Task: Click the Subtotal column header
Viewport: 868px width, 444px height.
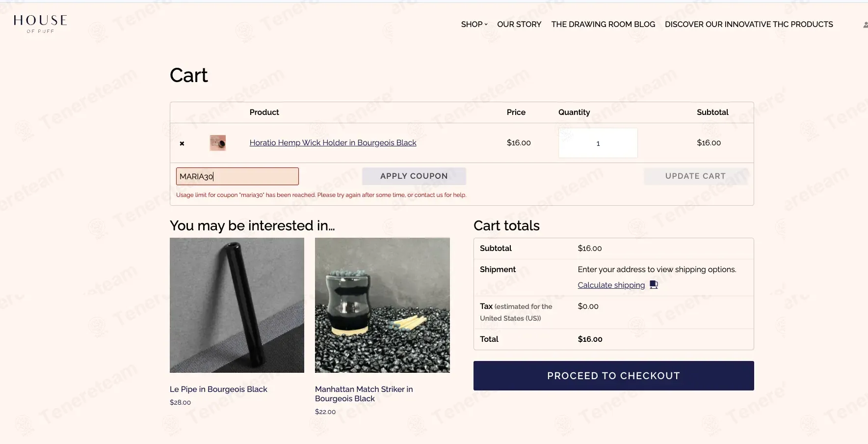Action: coord(712,112)
